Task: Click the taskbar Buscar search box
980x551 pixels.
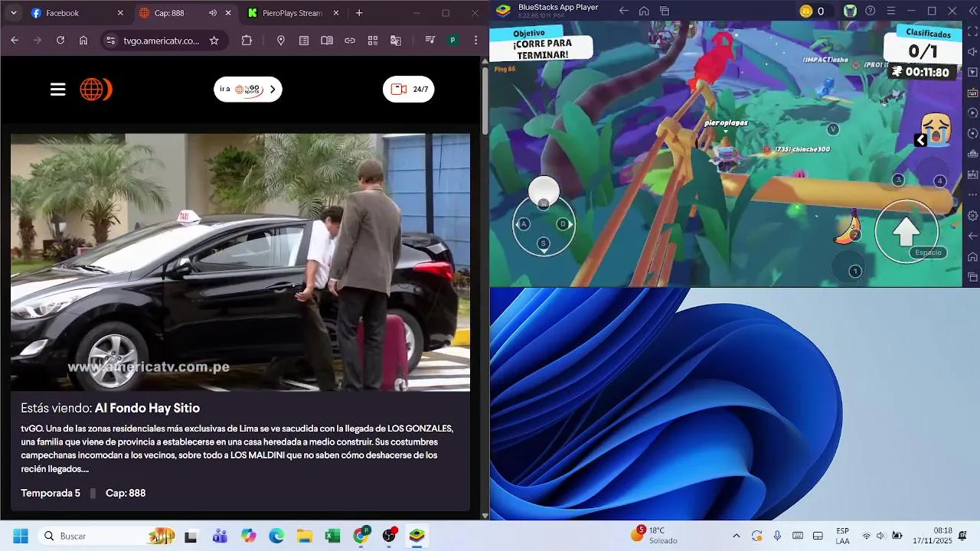Action: tap(106, 536)
